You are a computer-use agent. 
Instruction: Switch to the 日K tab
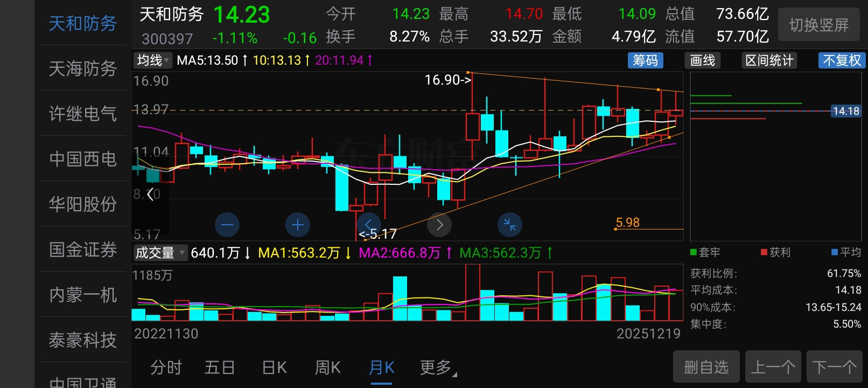274,368
